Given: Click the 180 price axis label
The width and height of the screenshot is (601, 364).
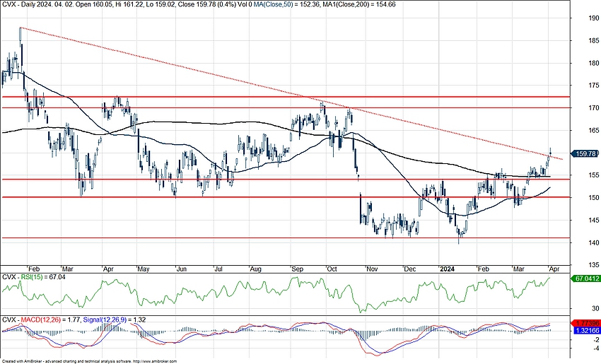Looking at the screenshot, I should pos(594,63).
